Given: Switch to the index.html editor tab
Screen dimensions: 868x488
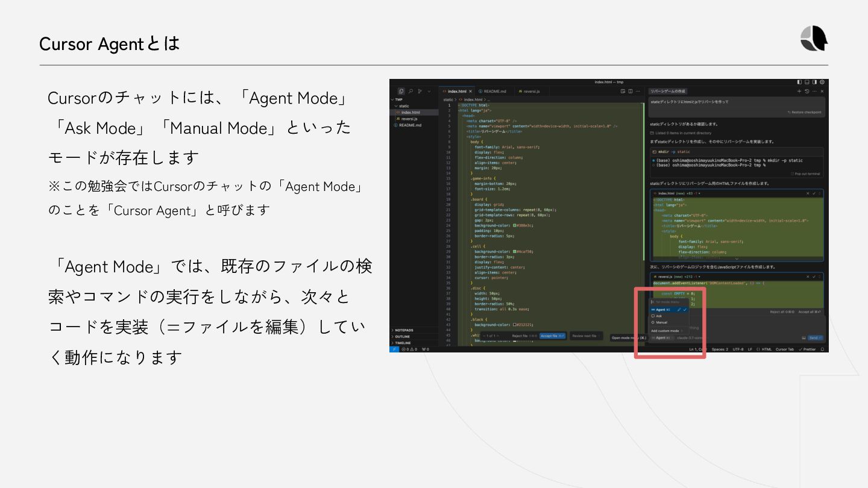Looking at the screenshot, I should click(457, 92).
